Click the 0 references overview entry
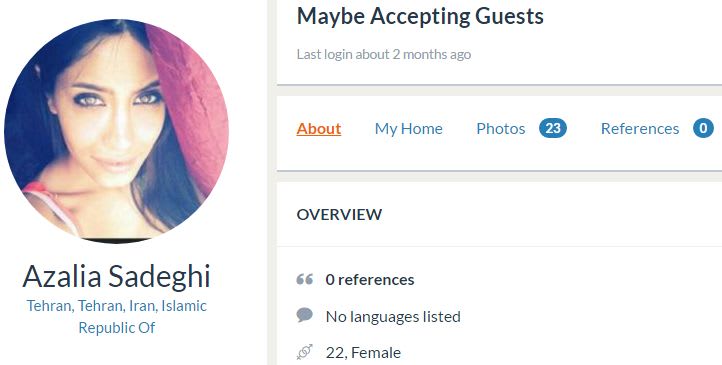Viewport: 722px width, 365px height. 370,279
